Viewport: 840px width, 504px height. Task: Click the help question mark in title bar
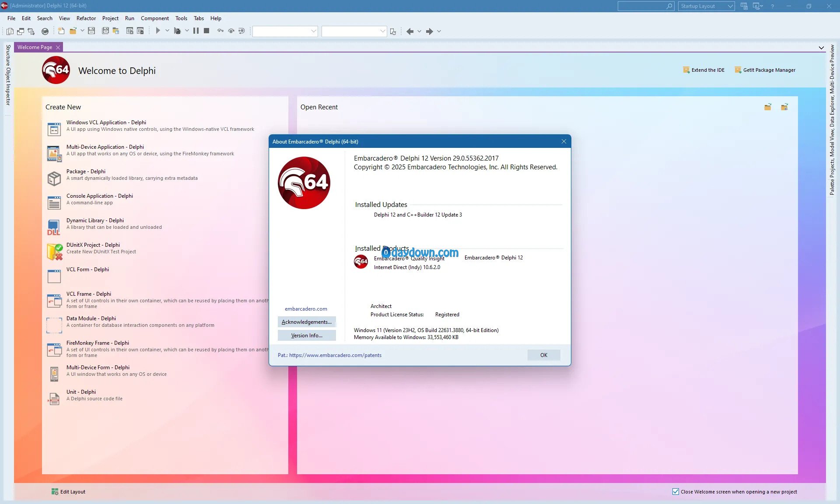773,6
